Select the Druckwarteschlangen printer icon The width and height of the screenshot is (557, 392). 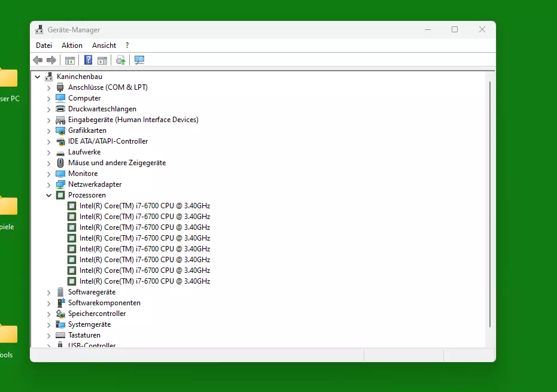(60, 109)
